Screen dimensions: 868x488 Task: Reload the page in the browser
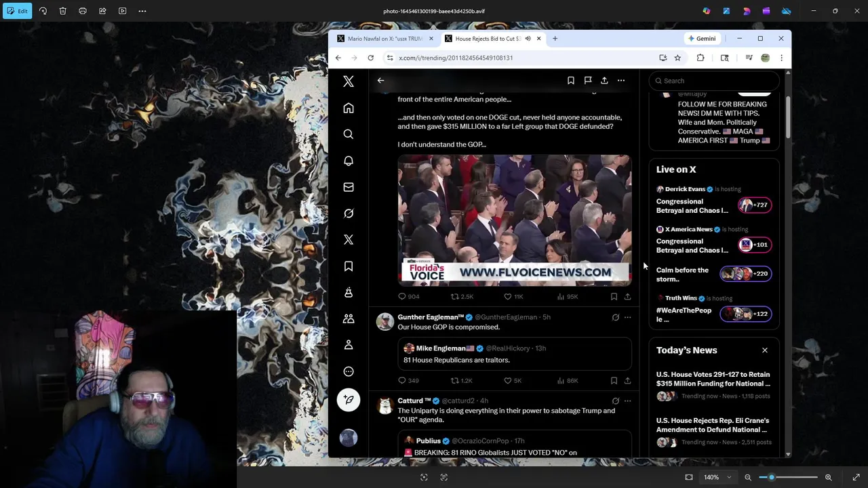[370, 58]
